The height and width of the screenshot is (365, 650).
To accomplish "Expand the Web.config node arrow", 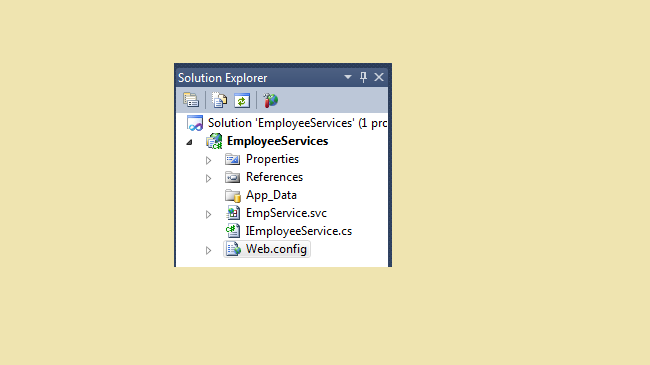I will click(x=209, y=251).
